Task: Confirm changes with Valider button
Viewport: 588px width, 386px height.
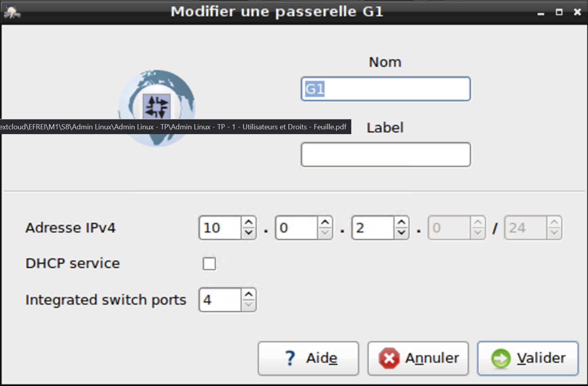Action: click(528, 358)
